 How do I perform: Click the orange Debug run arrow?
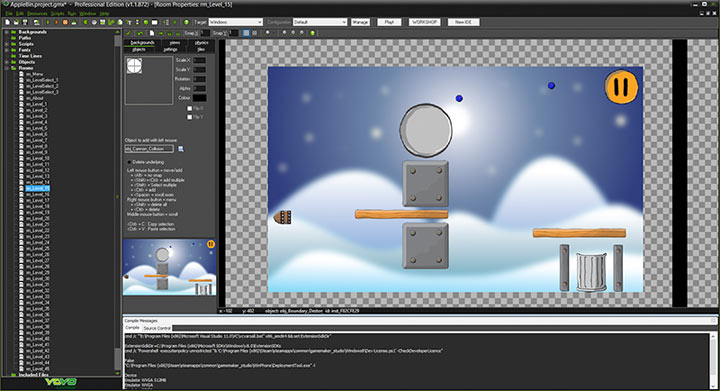point(56,22)
